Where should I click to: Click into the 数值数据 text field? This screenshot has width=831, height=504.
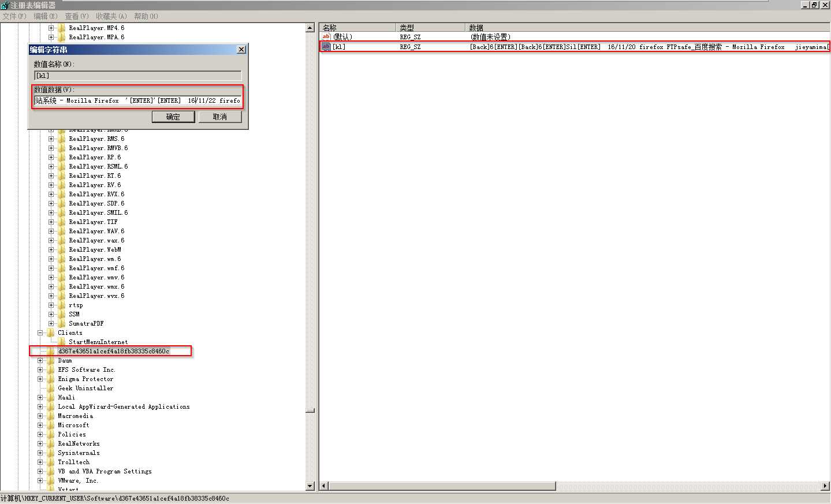[x=137, y=100]
